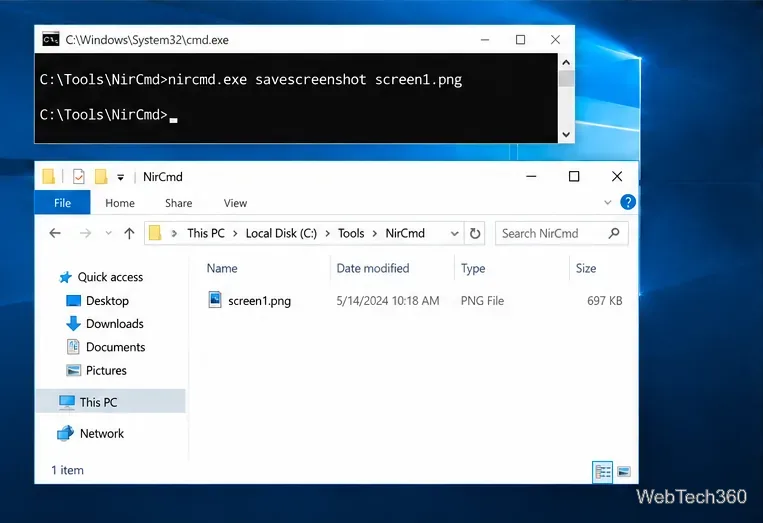Screen dimensions: 763x523
Task: Go back with the left arrow
Action: (55, 234)
